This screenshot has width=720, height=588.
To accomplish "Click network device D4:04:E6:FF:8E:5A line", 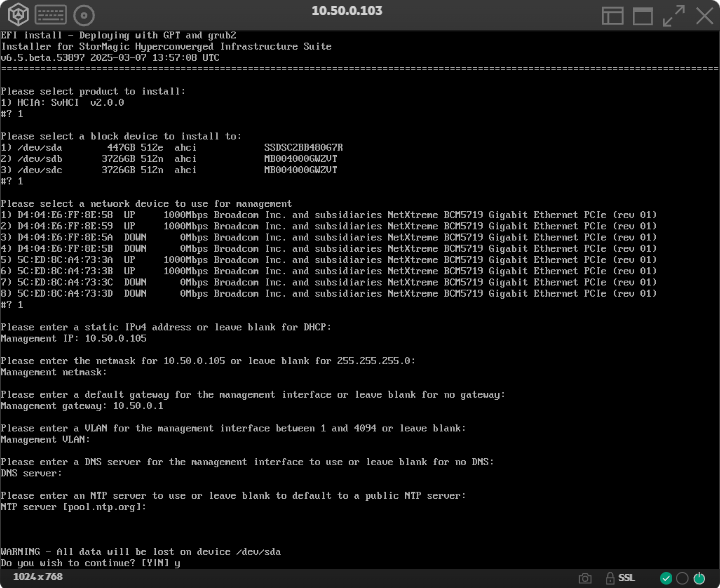I will [x=329, y=237].
